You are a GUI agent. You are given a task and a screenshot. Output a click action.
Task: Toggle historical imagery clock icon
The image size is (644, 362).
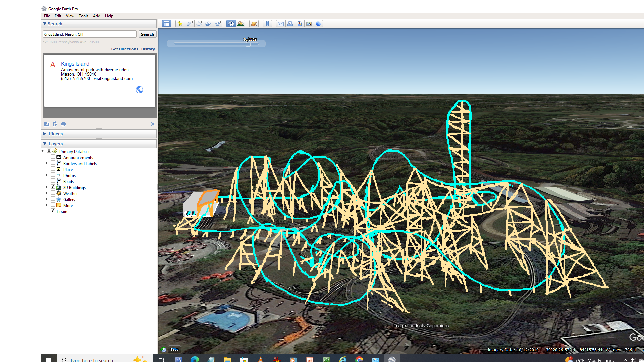[231, 24]
